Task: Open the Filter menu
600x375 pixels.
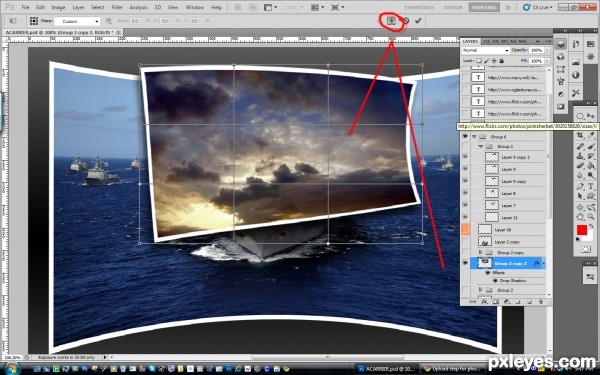Action: click(117, 7)
